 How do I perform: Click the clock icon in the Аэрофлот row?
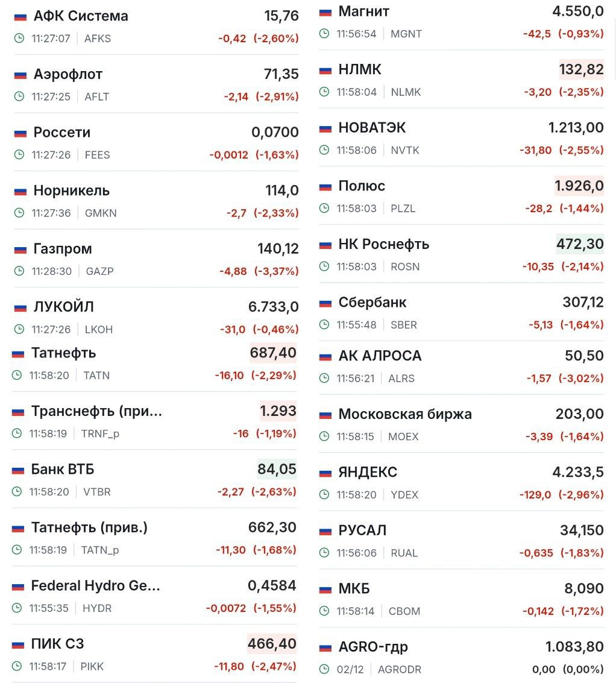pyautogui.click(x=19, y=96)
